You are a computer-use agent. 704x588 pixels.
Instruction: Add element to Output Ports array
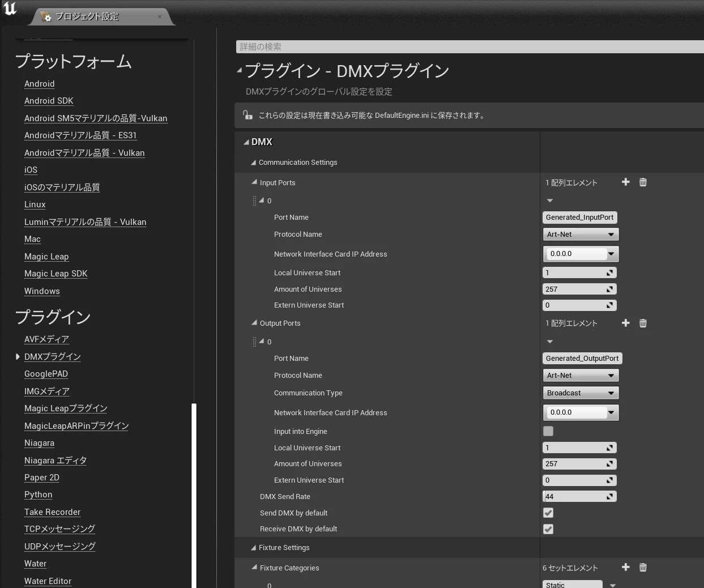(x=625, y=323)
